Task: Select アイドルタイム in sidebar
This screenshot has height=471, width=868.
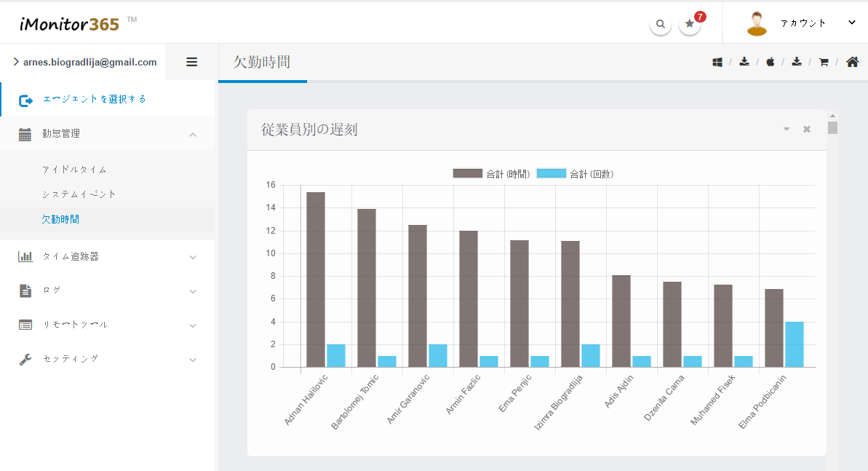Action: coord(74,170)
